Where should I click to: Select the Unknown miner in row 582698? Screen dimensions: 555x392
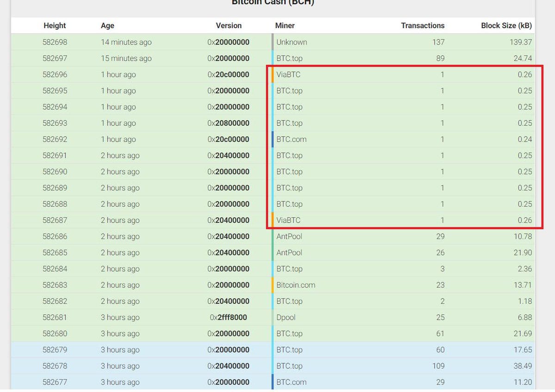click(x=291, y=42)
